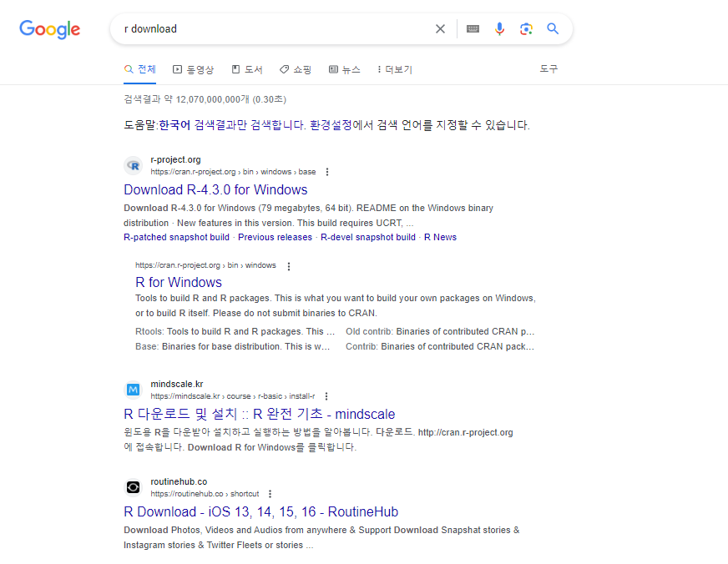Switch to the 도서 (Books) tab
Viewport: 728px width, 564px height.
(x=247, y=69)
